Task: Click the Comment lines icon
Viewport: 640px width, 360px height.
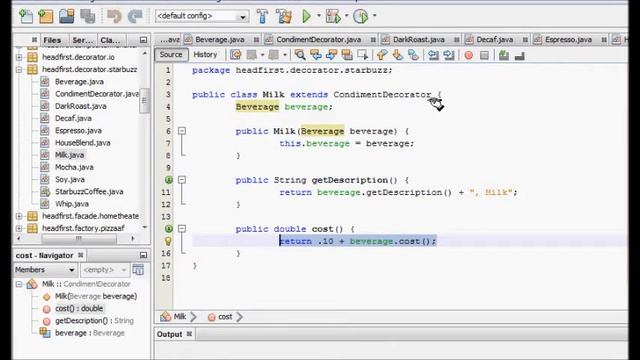Action: point(504,55)
